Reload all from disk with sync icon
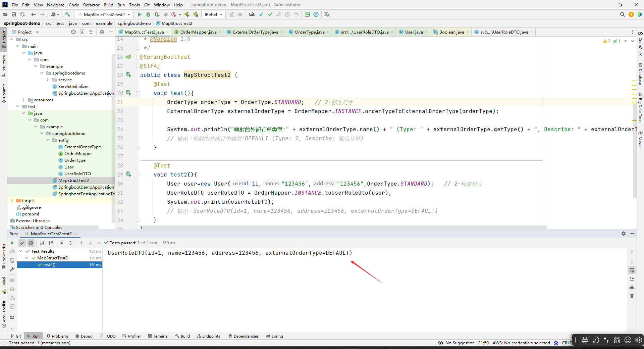The image size is (644, 349). click(x=22, y=14)
